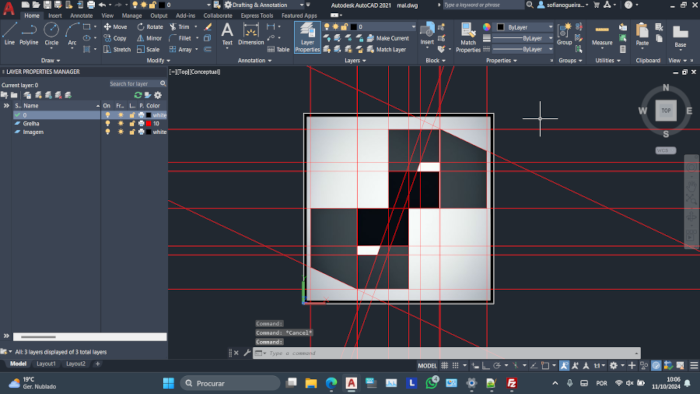Open the workspace Drafting & Annotation dropdown
This screenshot has height=394, width=700.
[302, 5]
